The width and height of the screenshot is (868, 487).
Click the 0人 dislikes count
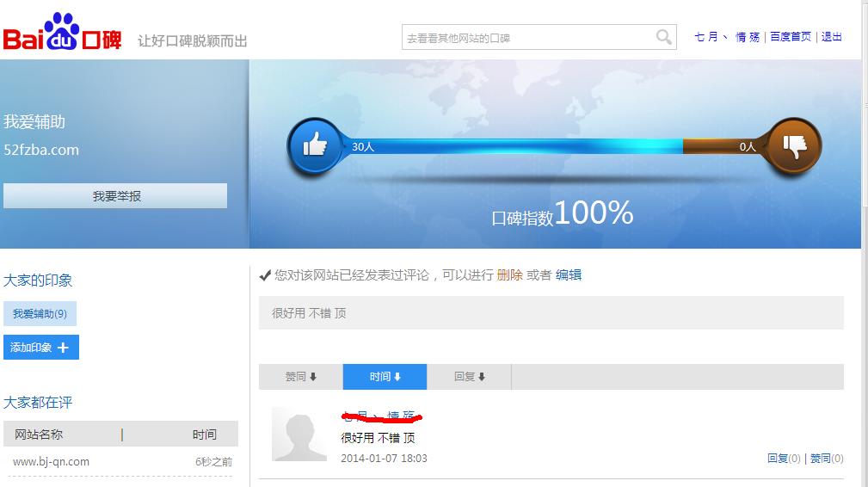click(x=748, y=146)
